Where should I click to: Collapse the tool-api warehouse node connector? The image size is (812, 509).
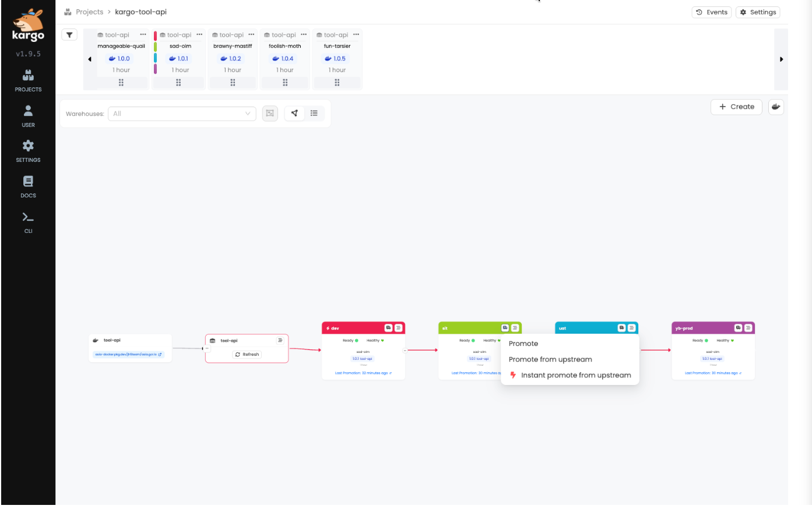[x=206, y=348]
